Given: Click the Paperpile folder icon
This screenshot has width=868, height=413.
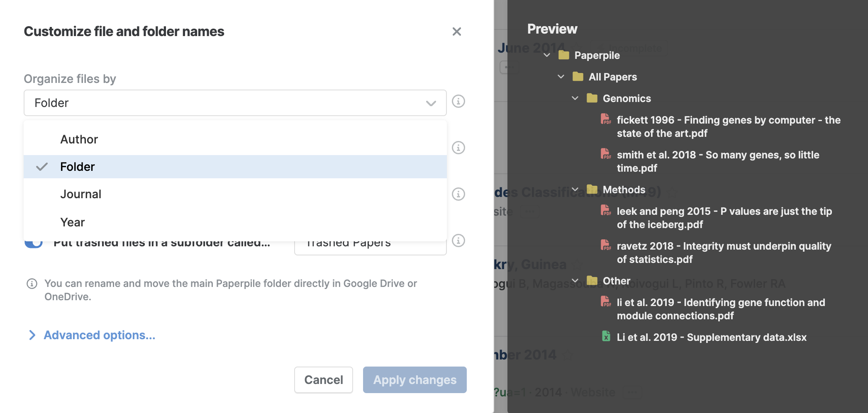Looking at the screenshot, I should [x=563, y=55].
